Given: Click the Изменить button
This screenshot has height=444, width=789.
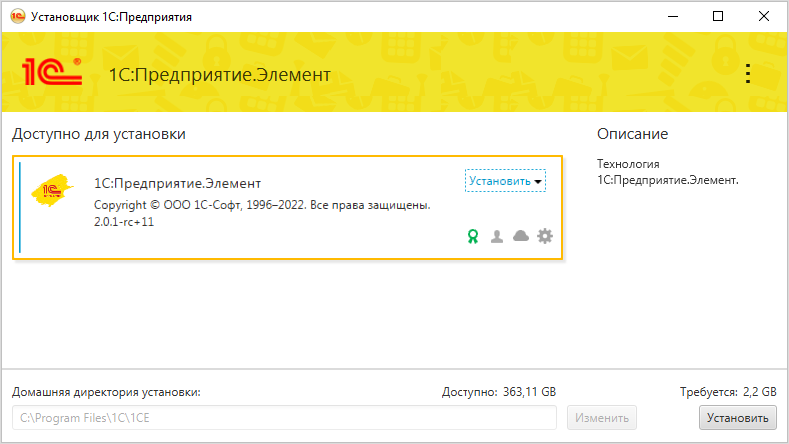Looking at the screenshot, I should 602,418.
